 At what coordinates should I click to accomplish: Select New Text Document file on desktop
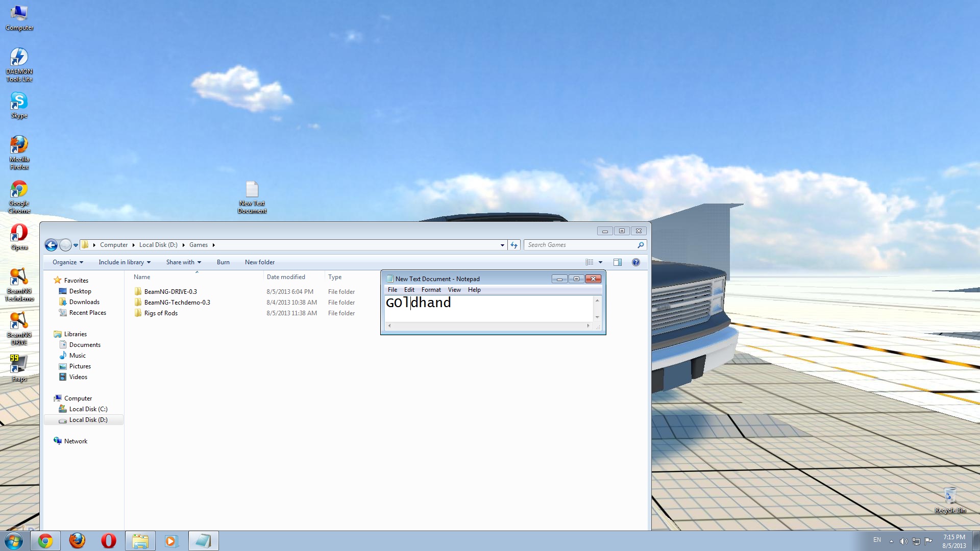point(252,197)
